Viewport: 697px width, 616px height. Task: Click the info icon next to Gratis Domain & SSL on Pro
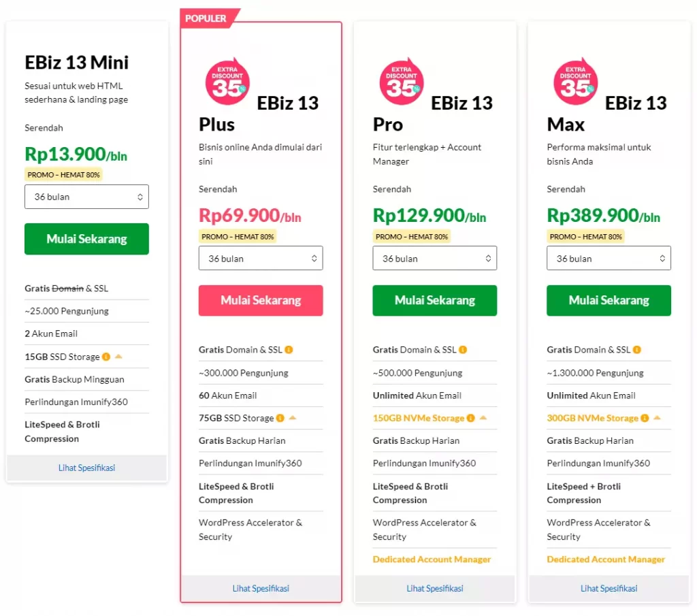[462, 349]
